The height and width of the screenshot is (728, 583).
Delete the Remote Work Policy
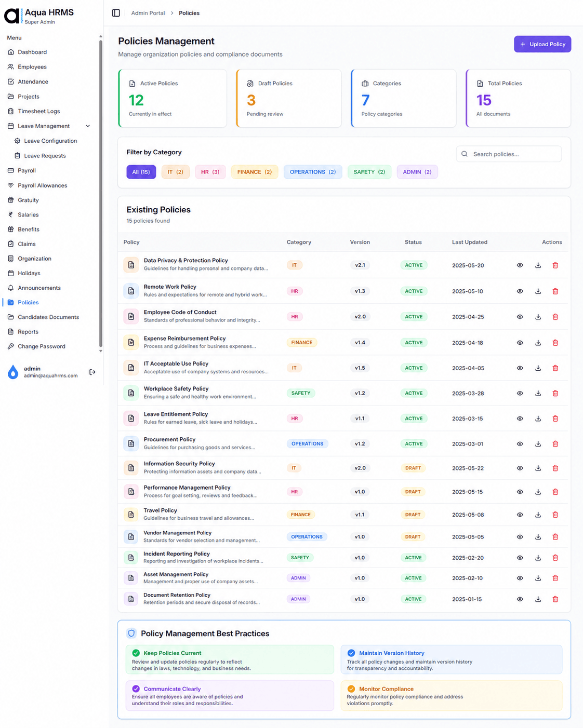[555, 291]
